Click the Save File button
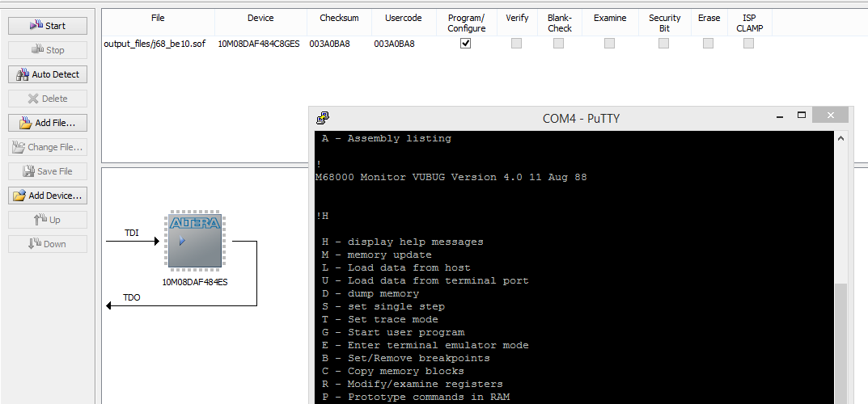Image resolution: width=868 pixels, height=404 pixels. pos(48,171)
